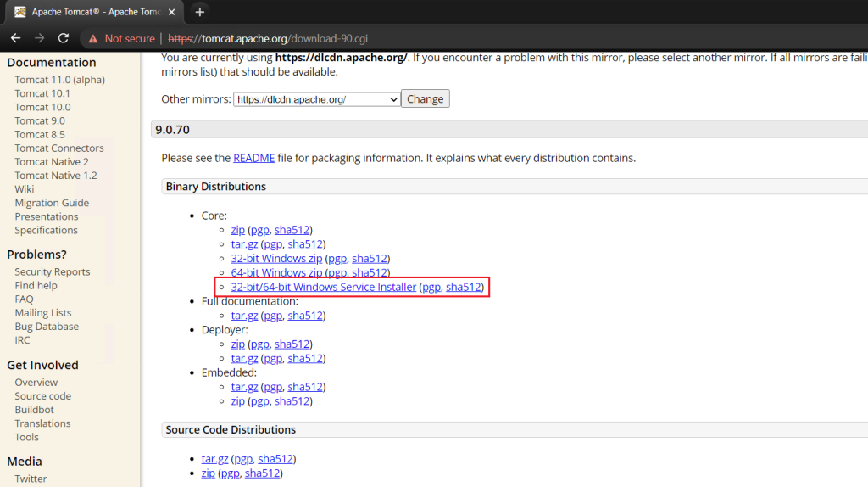Viewport: 868px width, 487px height.
Task: Download the Embedded tar.gz
Action: [244, 387]
